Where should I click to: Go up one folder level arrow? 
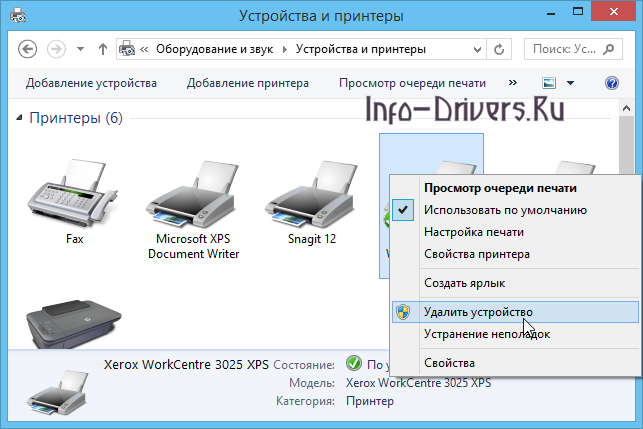[x=103, y=48]
